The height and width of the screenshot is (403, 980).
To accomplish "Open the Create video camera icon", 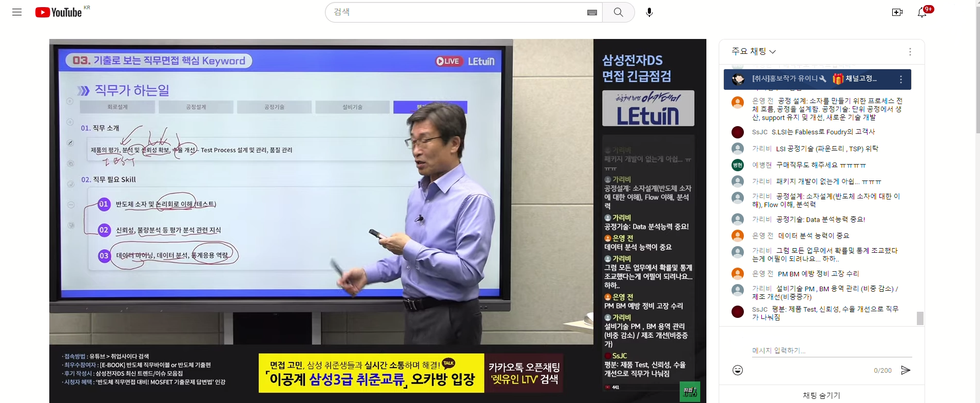I will click(897, 12).
